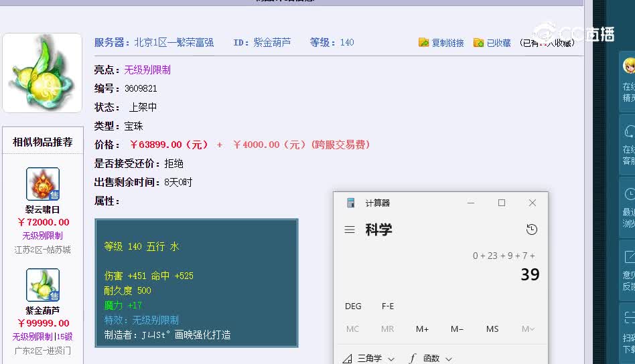Click the 相似物品推荐 heading
The width and height of the screenshot is (635, 364).
42,142
